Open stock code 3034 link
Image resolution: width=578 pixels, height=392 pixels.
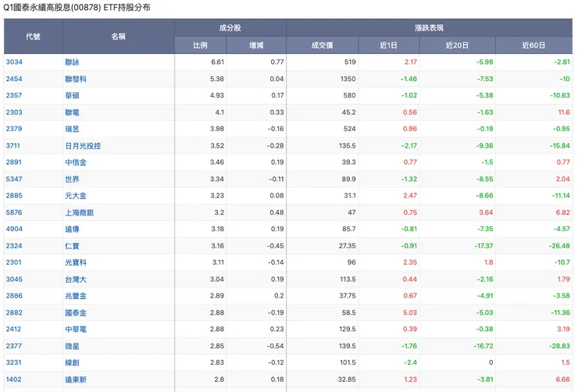[x=13, y=62]
